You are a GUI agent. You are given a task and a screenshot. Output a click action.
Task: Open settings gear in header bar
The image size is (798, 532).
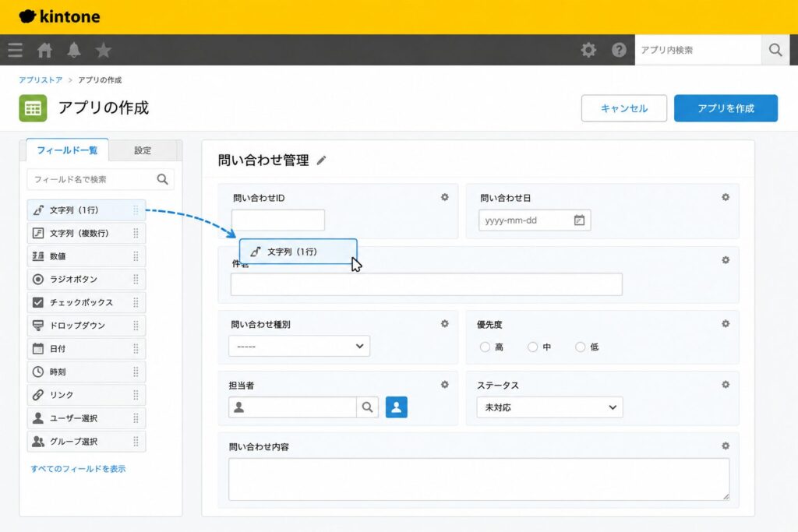coord(589,50)
